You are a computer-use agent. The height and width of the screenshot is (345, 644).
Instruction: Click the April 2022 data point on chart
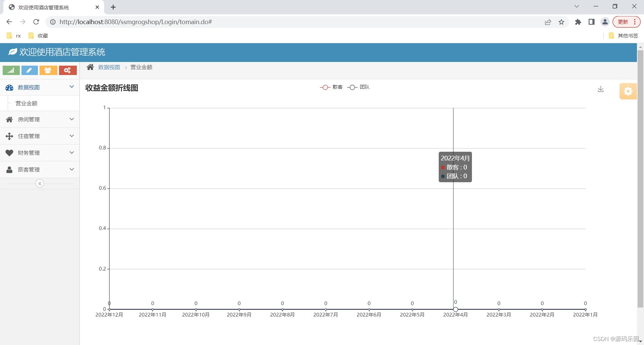(455, 309)
